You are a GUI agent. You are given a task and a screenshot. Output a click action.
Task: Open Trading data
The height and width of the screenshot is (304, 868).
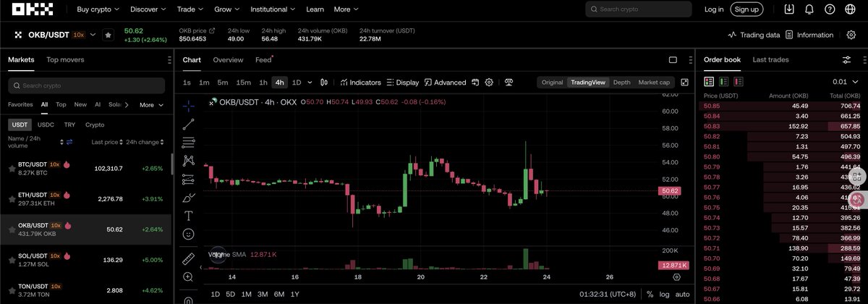754,35
